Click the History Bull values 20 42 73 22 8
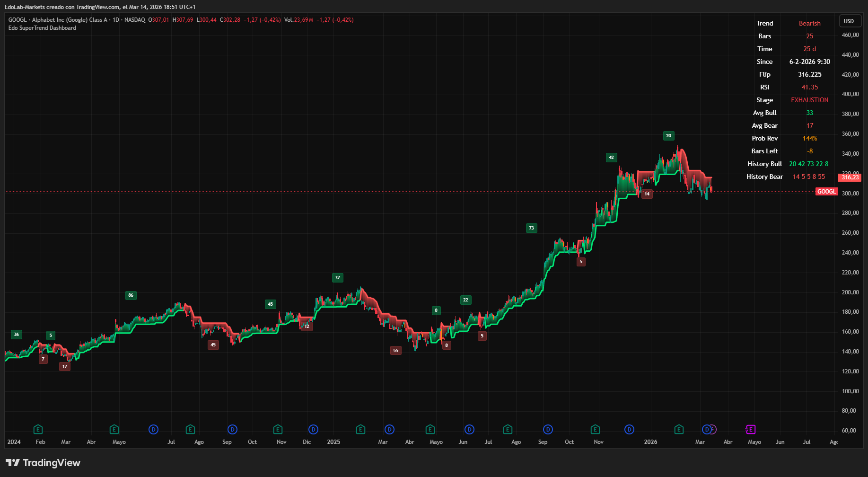Viewport: 868px width, 477px height. [809, 164]
